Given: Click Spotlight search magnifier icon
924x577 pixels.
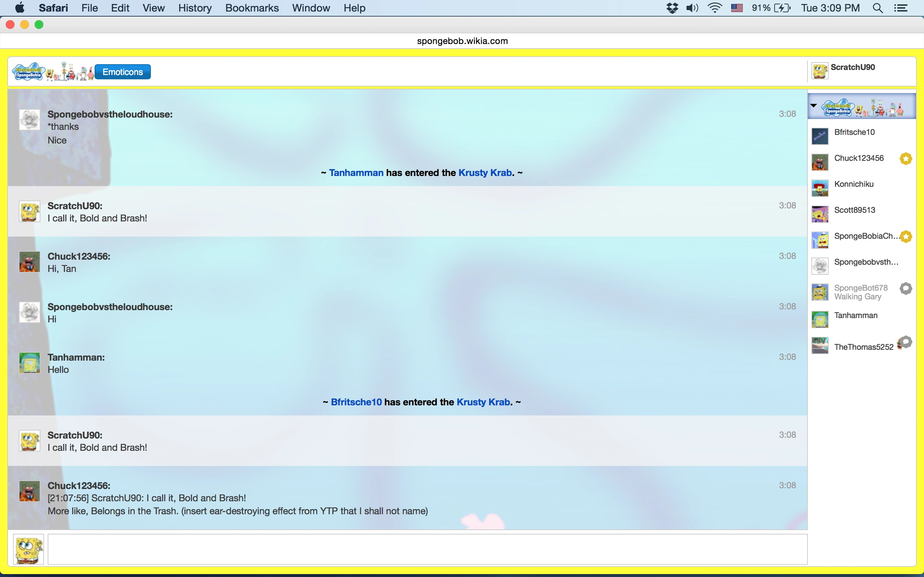Looking at the screenshot, I should coord(877,8).
